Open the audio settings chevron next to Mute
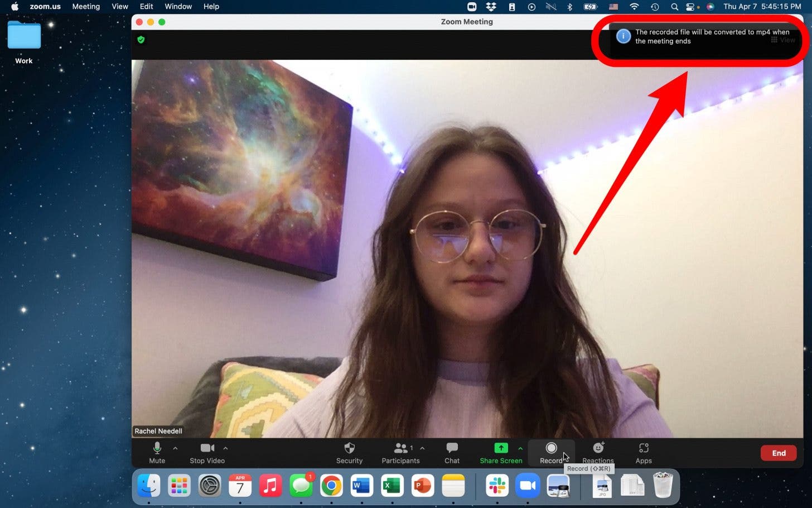Screen dimensions: 812x508 pos(175,448)
